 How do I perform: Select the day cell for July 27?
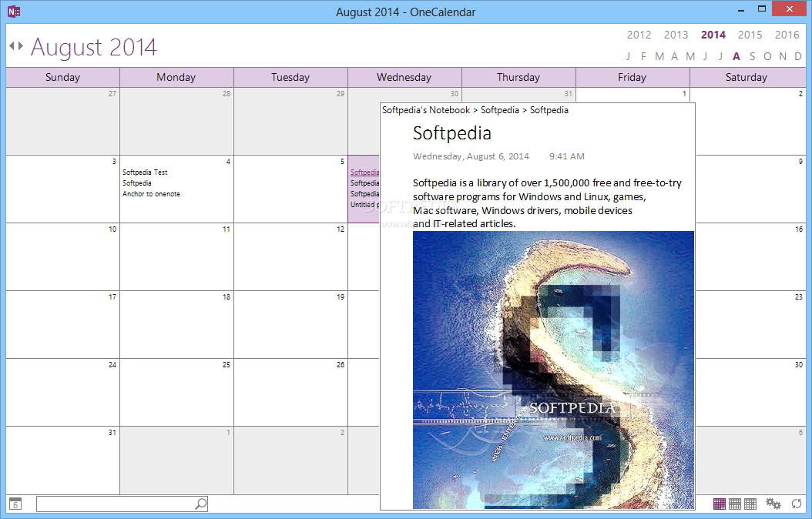point(62,122)
